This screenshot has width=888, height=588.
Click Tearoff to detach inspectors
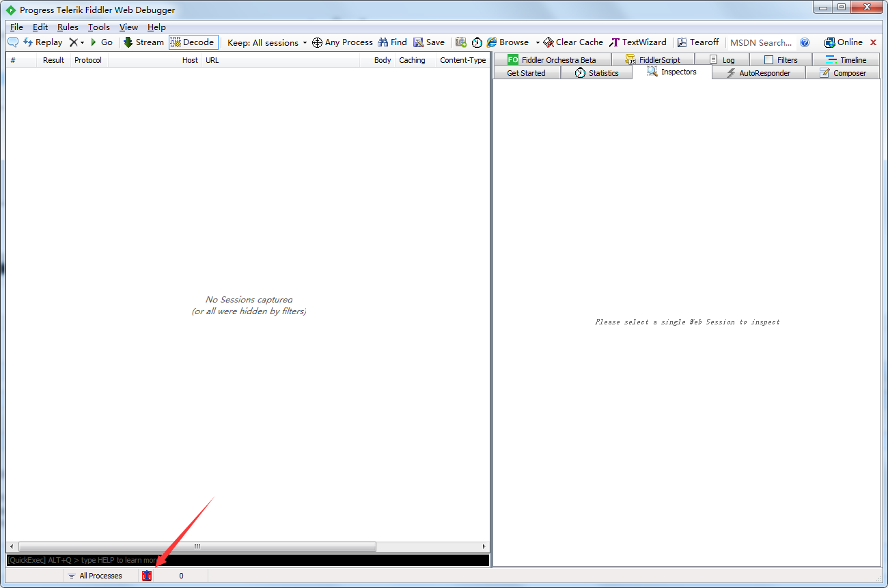(x=698, y=42)
